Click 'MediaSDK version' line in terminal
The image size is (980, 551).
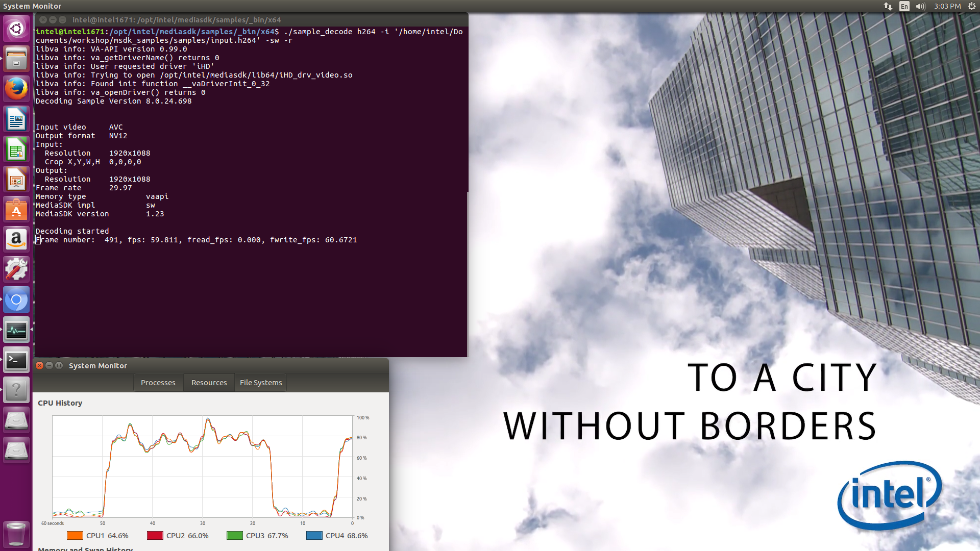pyautogui.click(x=100, y=214)
